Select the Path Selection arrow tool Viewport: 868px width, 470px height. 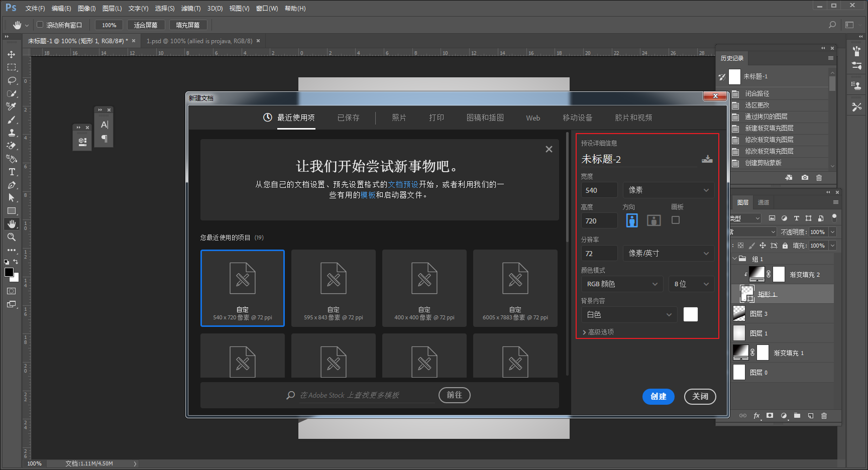coord(12,198)
